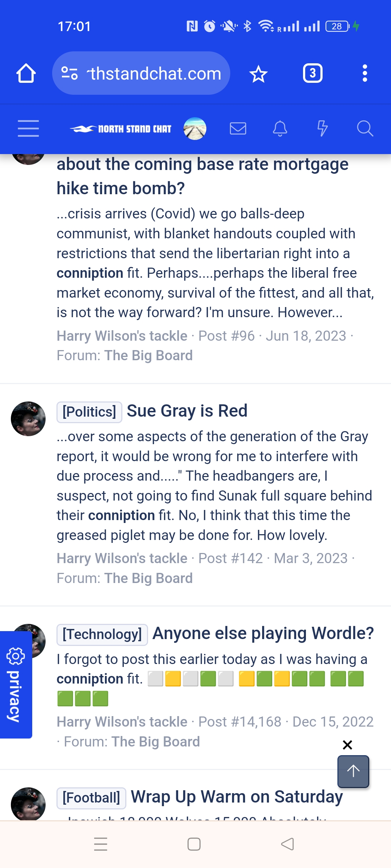This screenshot has width=391, height=868.
Task: Tap the Sue Gray post author avatar
Action: pos(28,419)
